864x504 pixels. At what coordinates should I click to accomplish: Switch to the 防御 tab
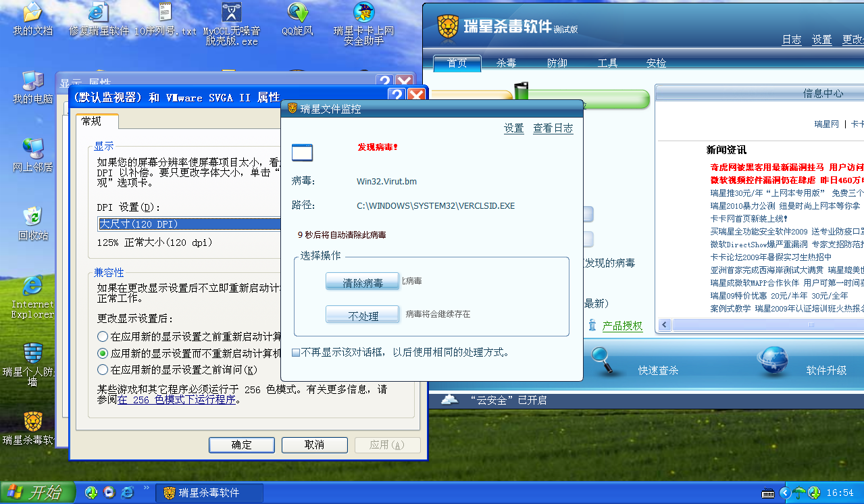(x=557, y=63)
